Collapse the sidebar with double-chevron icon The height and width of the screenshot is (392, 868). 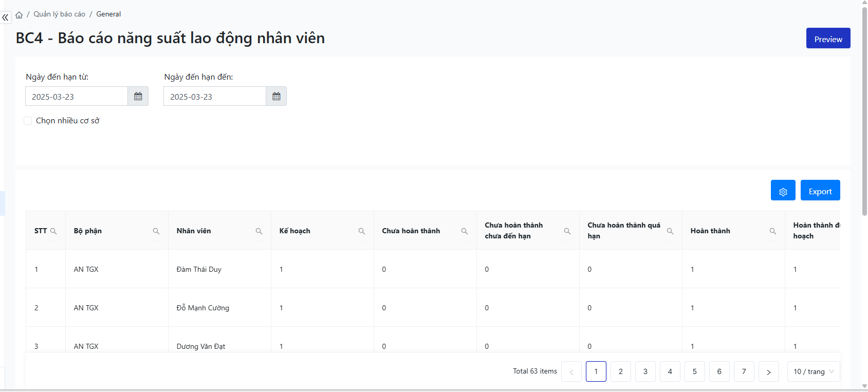pyautogui.click(x=5, y=17)
